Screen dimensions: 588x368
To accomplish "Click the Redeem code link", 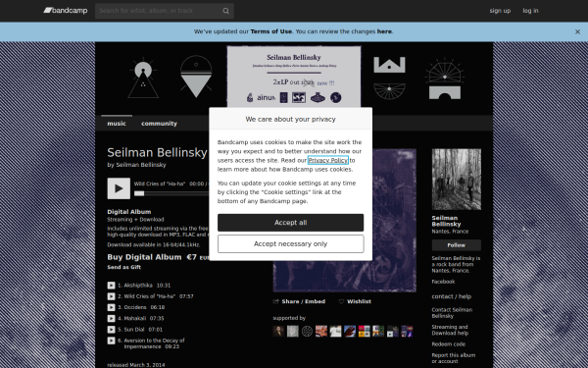I will [449, 344].
